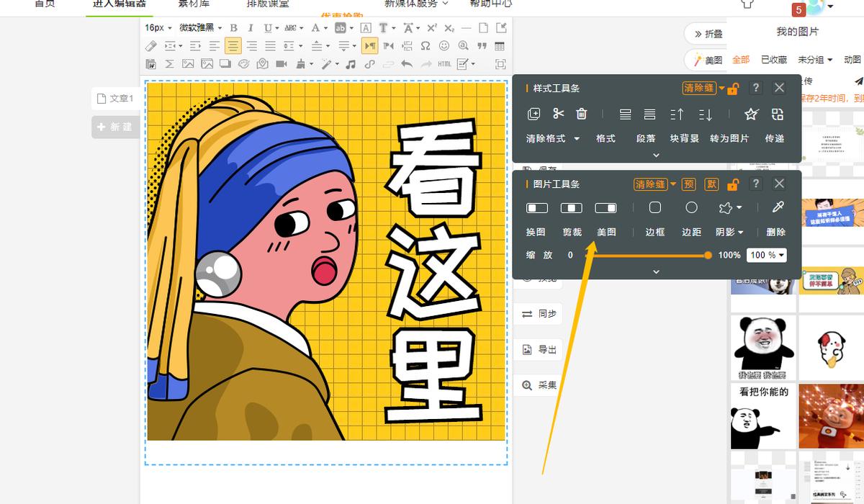Click the HTML source code icon
Screen dimensions: 864x504
point(445,63)
